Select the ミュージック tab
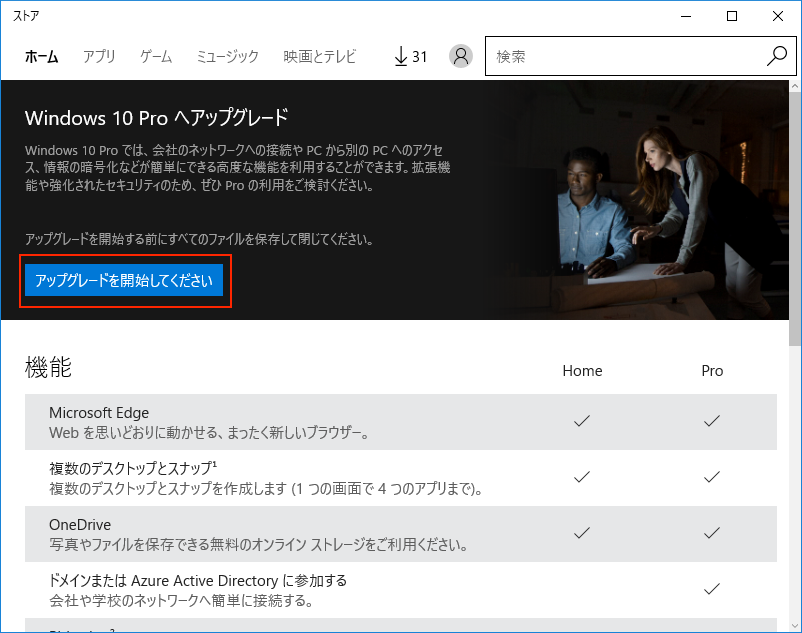802x633 pixels. click(x=227, y=57)
